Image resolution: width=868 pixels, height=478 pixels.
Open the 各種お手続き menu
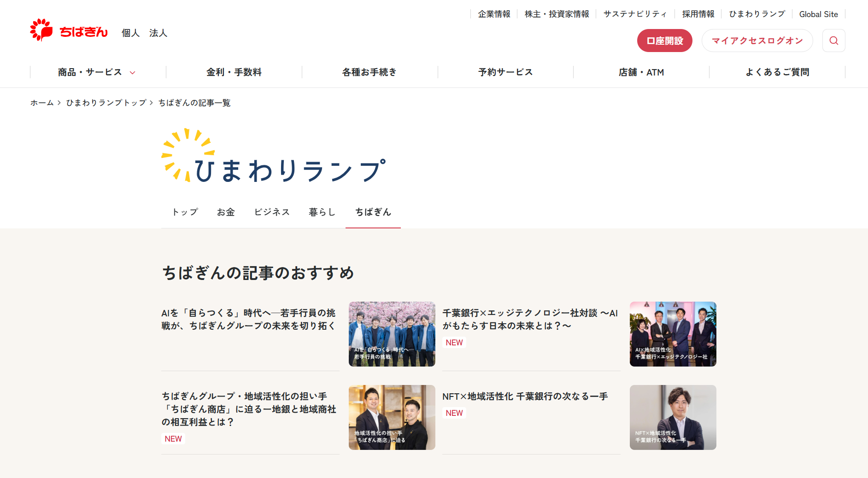point(369,72)
